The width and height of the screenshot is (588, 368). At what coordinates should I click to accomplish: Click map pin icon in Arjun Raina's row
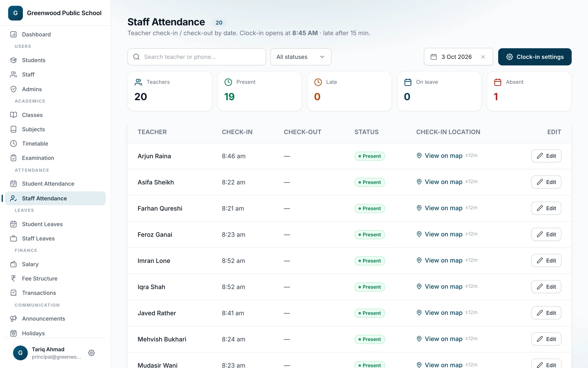419,156
